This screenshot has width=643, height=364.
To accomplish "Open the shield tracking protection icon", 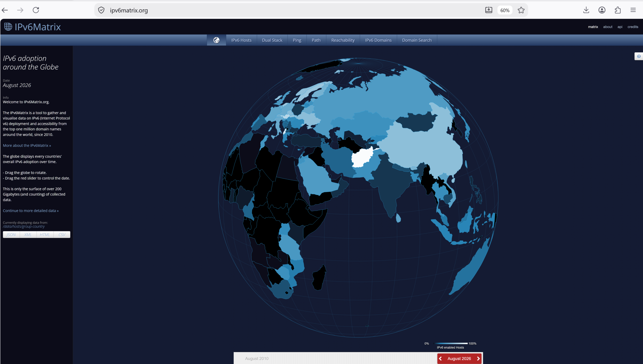I will [101, 10].
